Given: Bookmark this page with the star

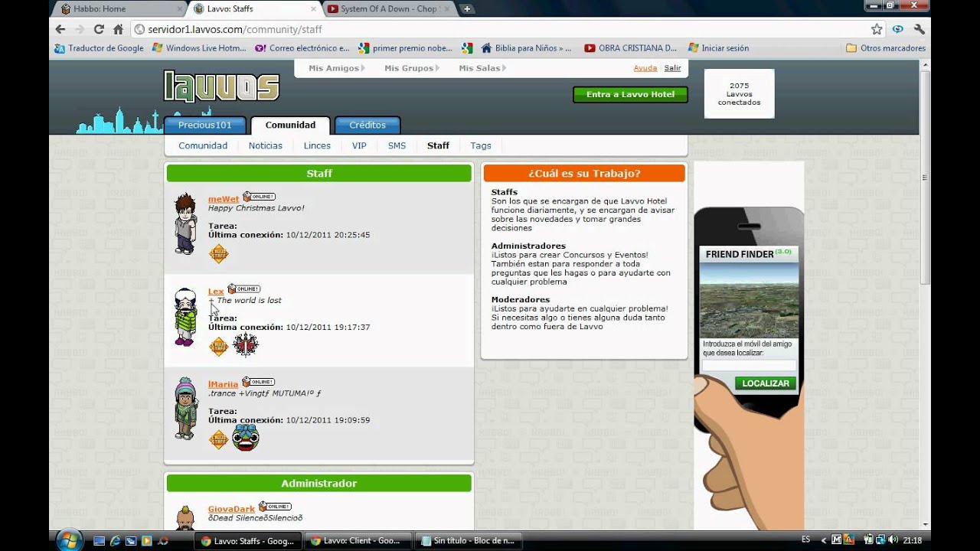Looking at the screenshot, I should [x=877, y=29].
